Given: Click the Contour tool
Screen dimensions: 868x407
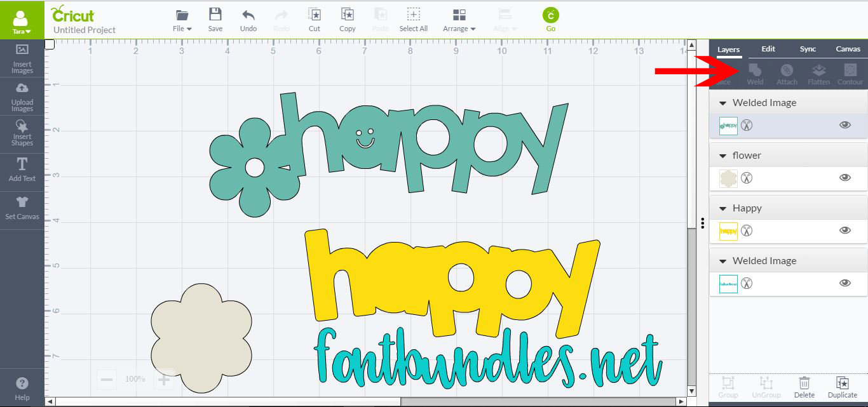Looking at the screenshot, I should (x=850, y=74).
